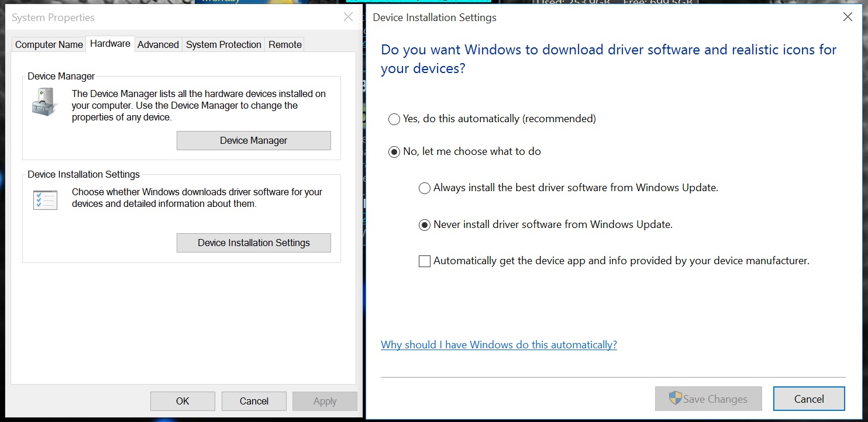Choose 'Always install the best driver software' option
The width and height of the screenshot is (868, 422).
569,188
